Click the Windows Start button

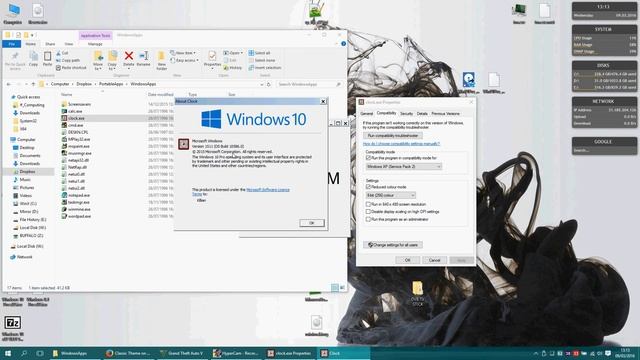[x=8, y=353]
